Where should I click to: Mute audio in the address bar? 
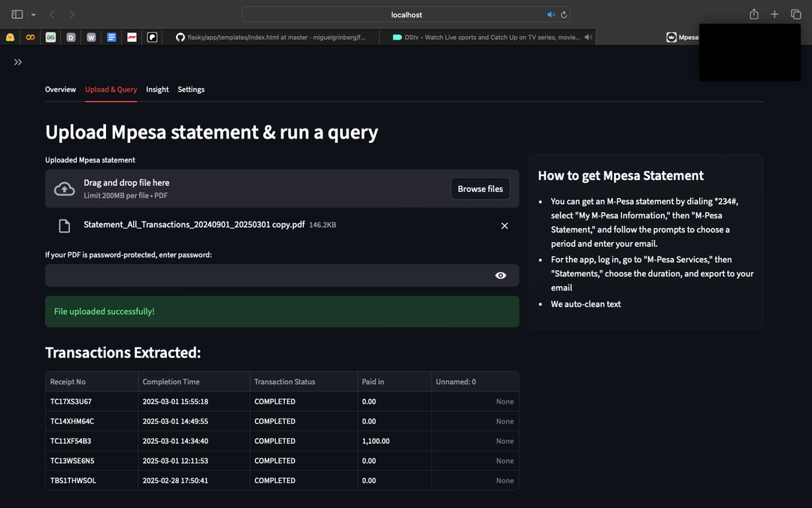tap(550, 14)
